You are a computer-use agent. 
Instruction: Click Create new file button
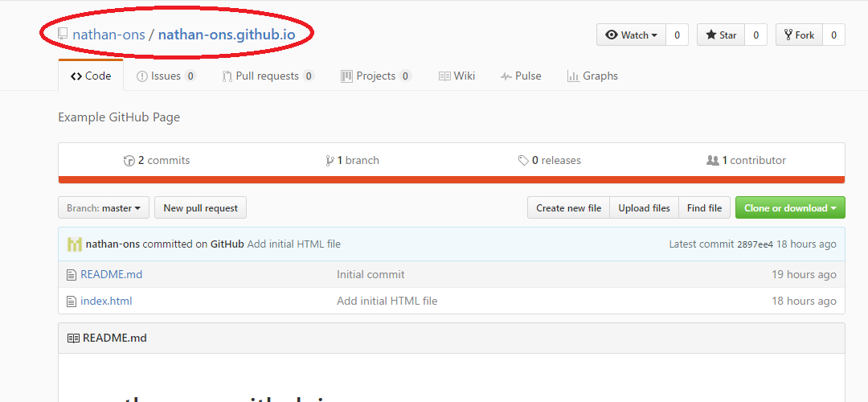568,208
